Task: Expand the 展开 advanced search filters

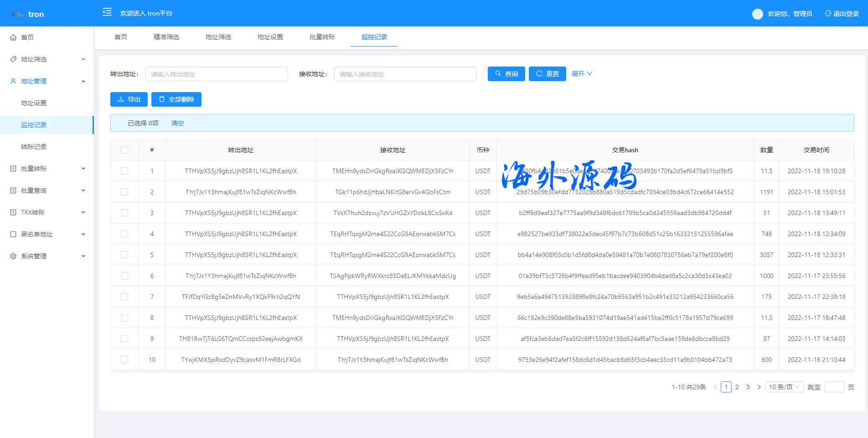Action: pyautogui.click(x=582, y=74)
